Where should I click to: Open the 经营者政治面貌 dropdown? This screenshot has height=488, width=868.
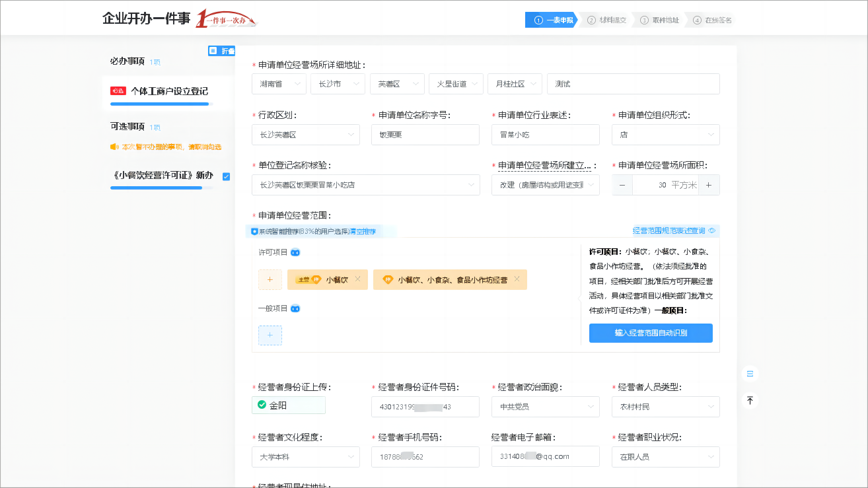point(546,407)
